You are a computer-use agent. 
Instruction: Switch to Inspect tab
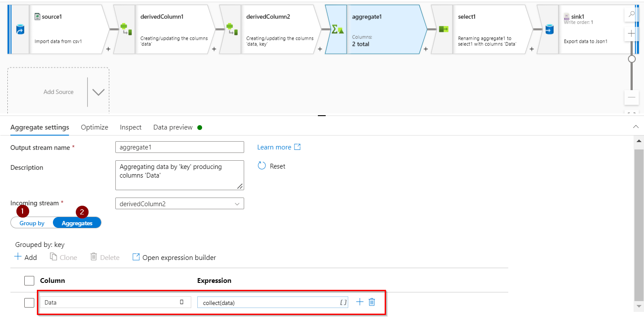131,127
